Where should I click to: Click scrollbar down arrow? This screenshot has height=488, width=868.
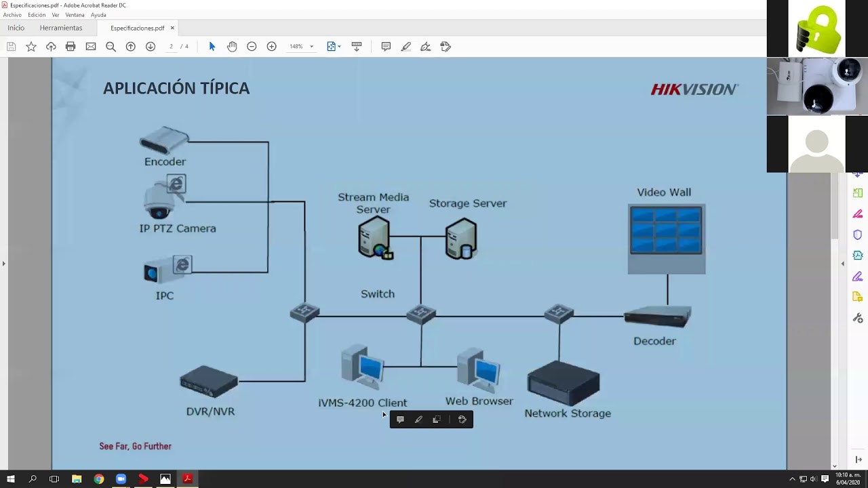coord(834,466)
